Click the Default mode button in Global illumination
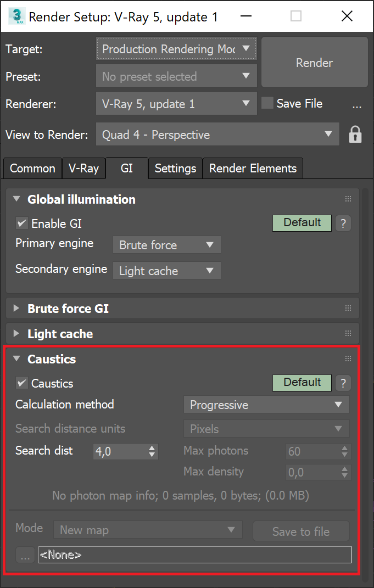The width and height of the screenshot is (374, 588). point(302,223)
